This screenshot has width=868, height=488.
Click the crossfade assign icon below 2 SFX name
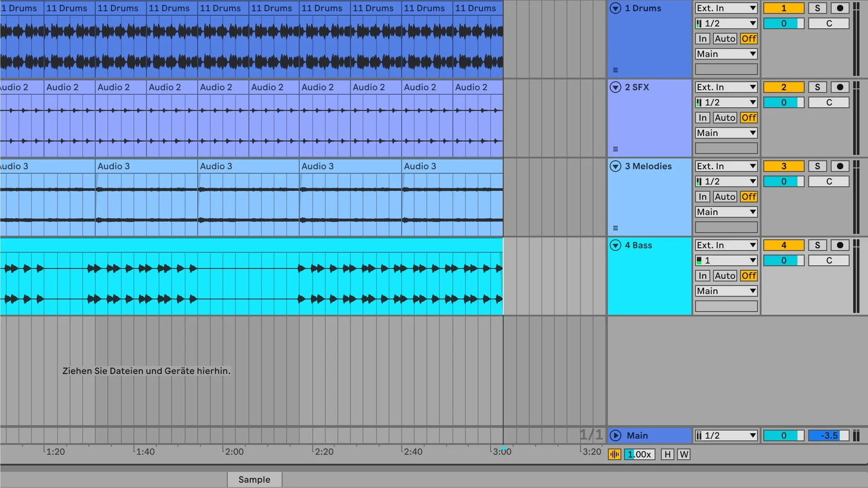(616, 148)
